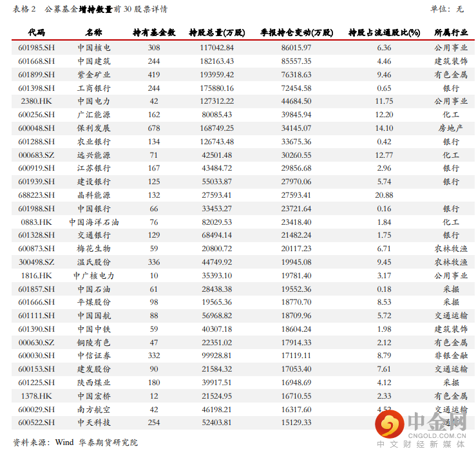
Task: Click the value 33675.36
Action: tap(296, 142)
